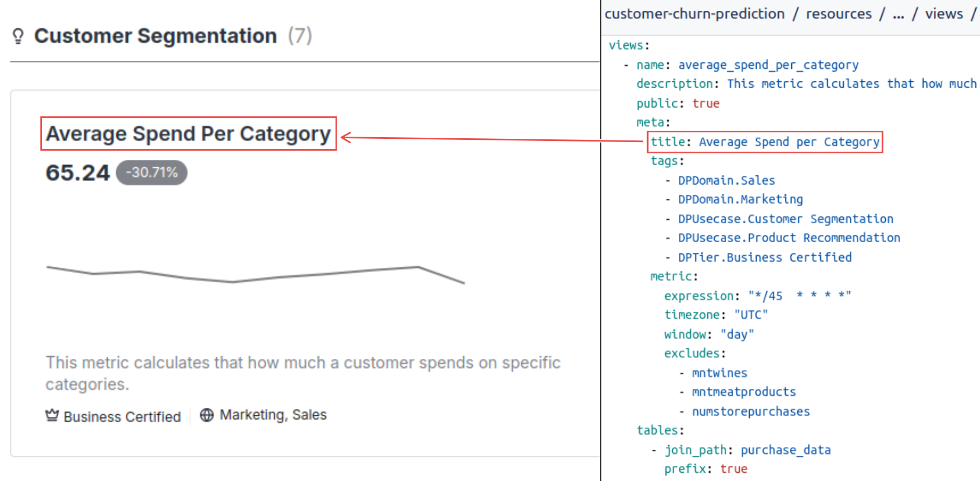980x481 pixels.
Task: Click the tags: key in the YAML
Action: [667, 161]
